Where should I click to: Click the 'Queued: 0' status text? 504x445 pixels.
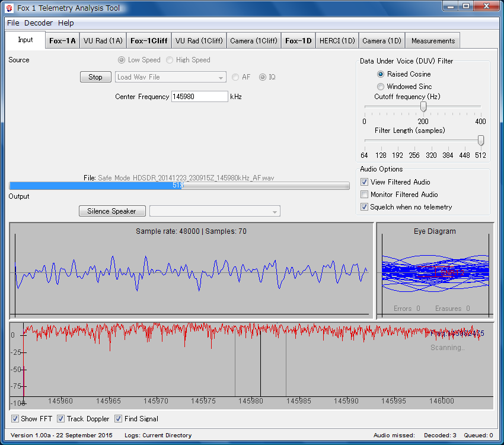[479, 436]
